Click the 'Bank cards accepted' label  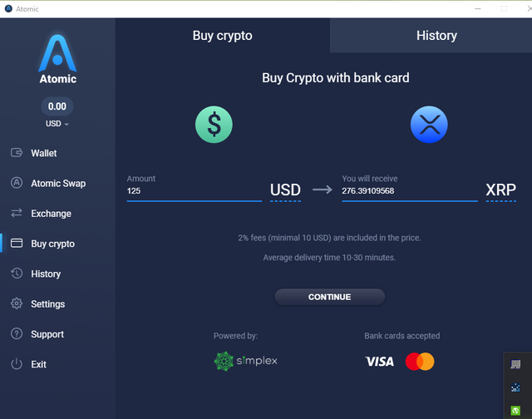(402, 336)
